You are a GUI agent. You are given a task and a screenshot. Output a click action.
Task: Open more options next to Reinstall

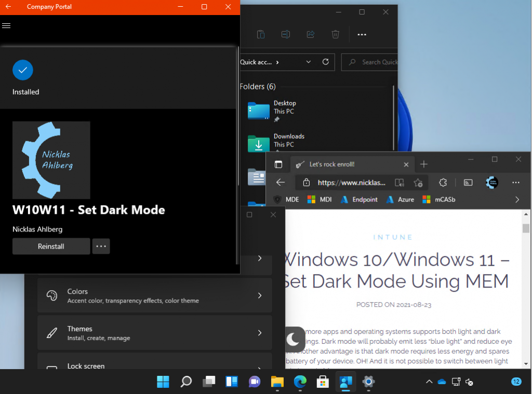coord(101,247)
